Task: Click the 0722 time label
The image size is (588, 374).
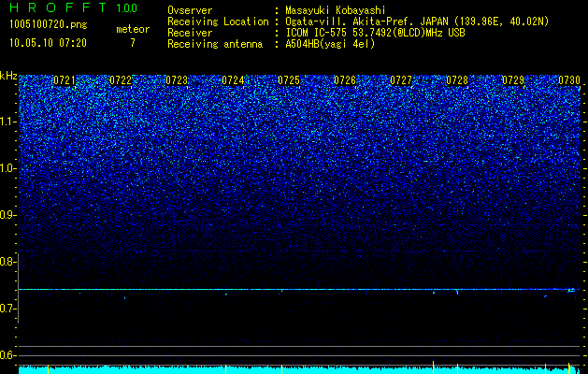Action: pyautogui.click(x=121, y=80)
